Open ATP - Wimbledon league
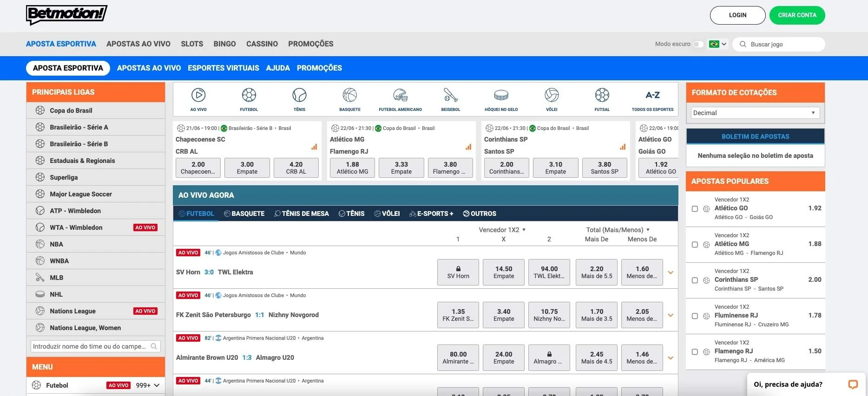 pyautogui.click(x=96, y=211)
